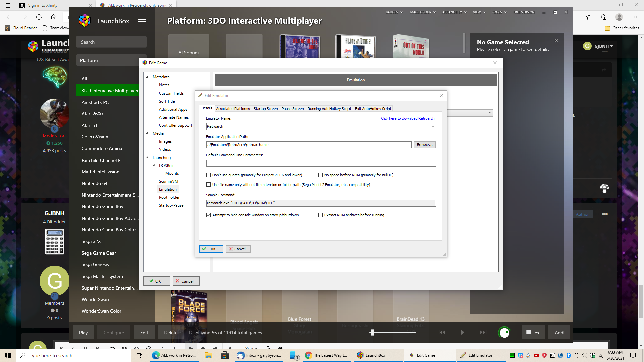Cancel the Edit Emulator dialog

(238, 249)
